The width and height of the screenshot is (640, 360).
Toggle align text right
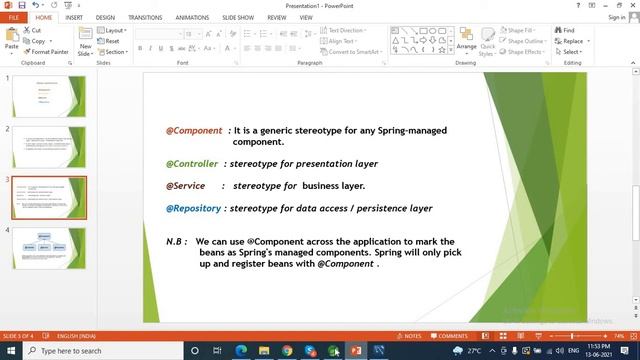pos(268,49)
